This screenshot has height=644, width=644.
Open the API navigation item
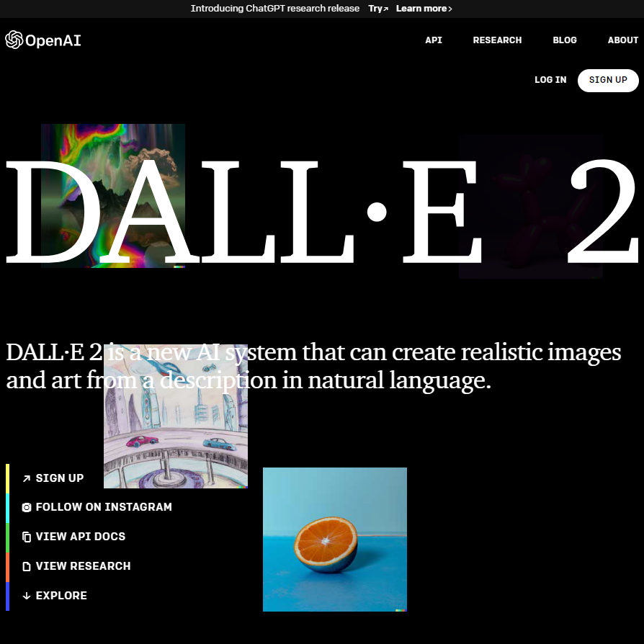(434, 40)
